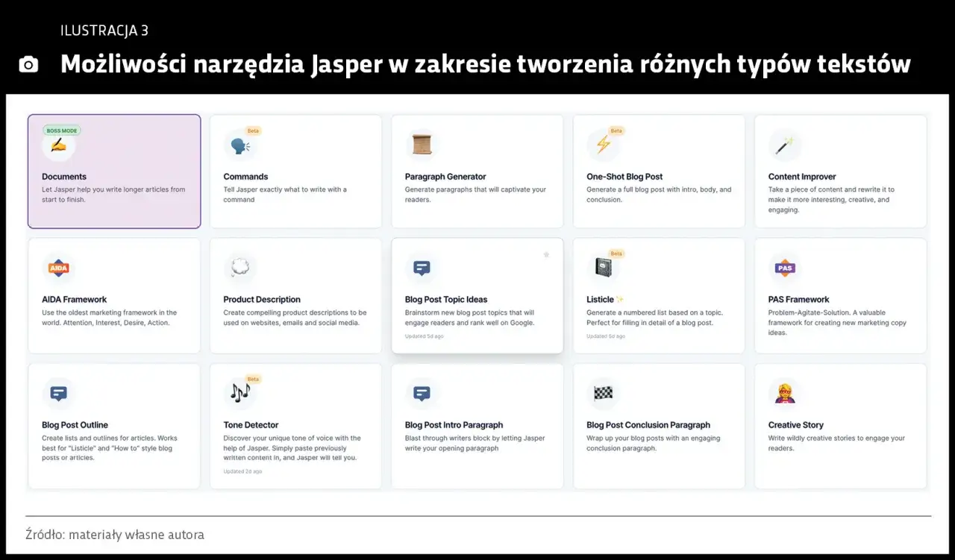Click the Commands speaking-head icon
Screen dimensions: 955x560
click(240, 145)
